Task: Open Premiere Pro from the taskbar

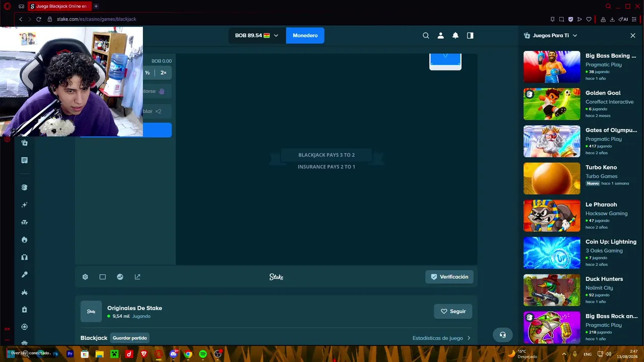Action: click(x=70, y=354)
